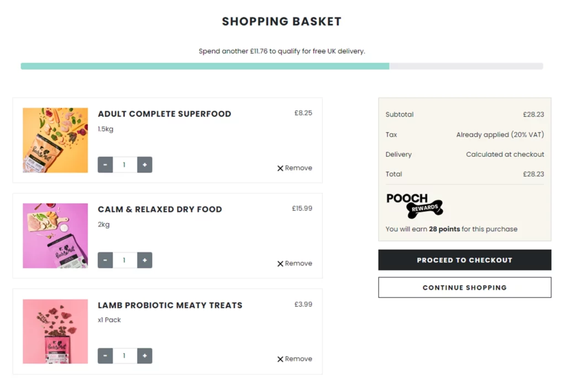566x392 pixels.
Task: Click Adult Complete Superfood quantity field
Action: pyautogui.click(x=124, y=165)
